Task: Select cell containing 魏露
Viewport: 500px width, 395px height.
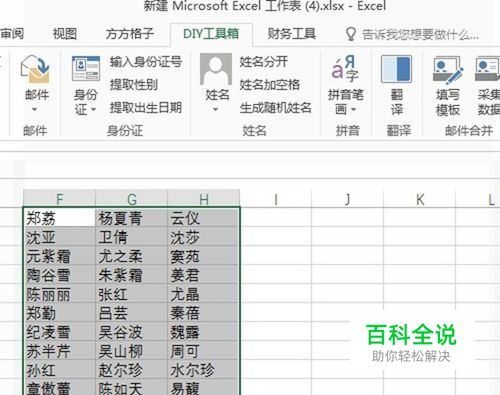Action: click(x=203, y=332)
